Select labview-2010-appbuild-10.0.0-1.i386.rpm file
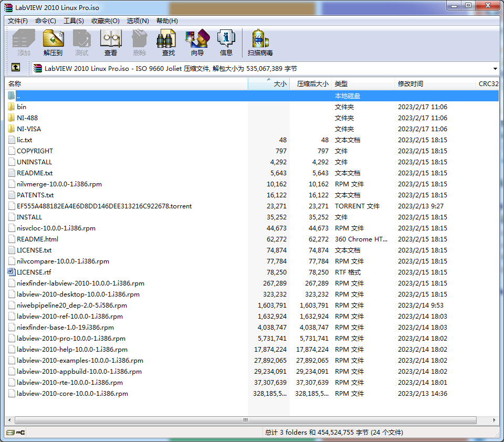This screenshot has height=442, width=504. pos(79,371)
